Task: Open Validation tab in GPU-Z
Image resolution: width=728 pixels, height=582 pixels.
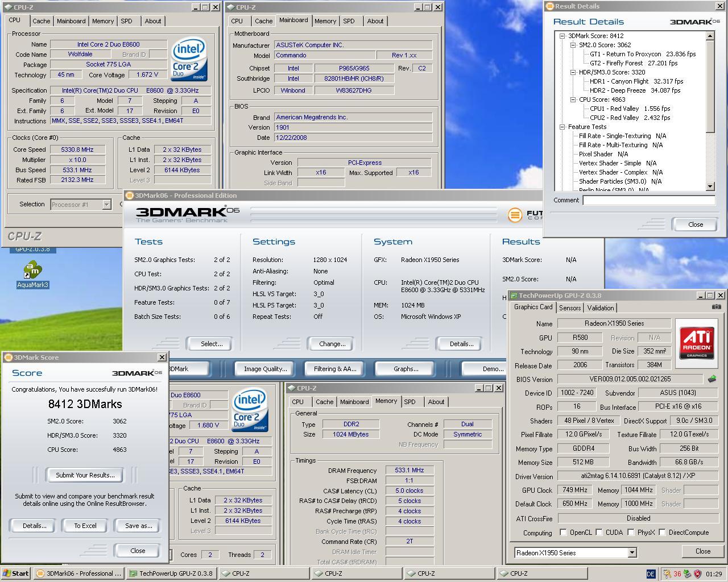Action: tap(601, 307)
